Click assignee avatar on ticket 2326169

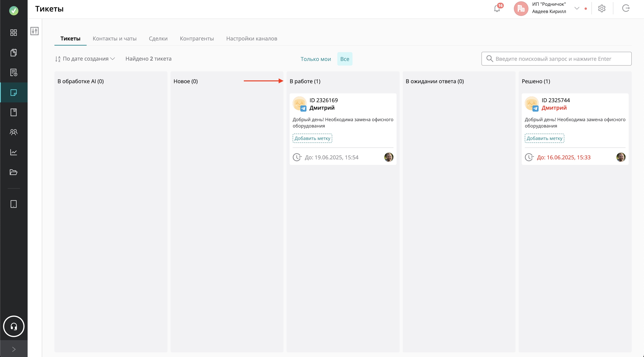[x=389, y=157]
